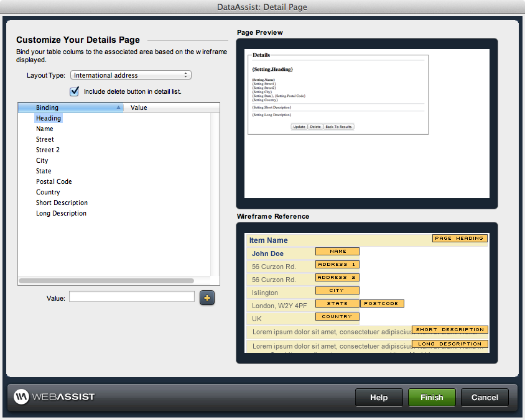Open Help from the bottom bar
This screenshot has width=525, height=420.
point(379,397)
